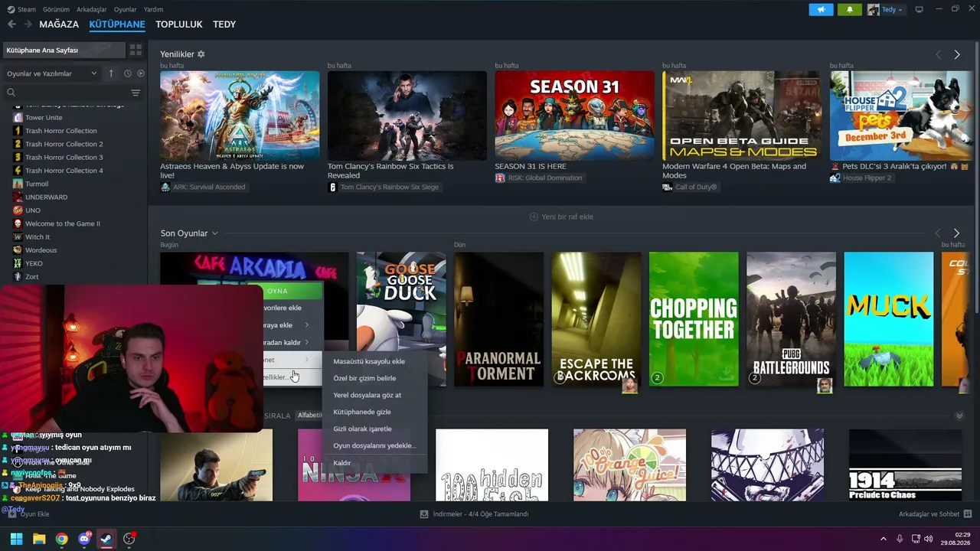Sort library list by the arrow icon

click(x=111, y=73)
